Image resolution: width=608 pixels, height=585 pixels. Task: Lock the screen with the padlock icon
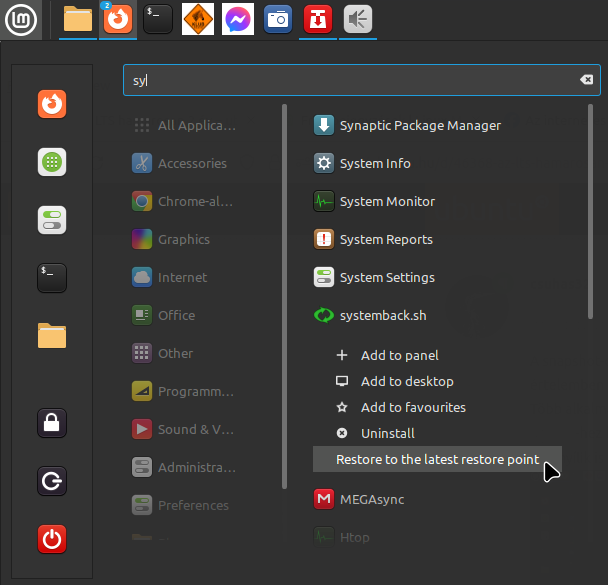pyautogui.click(x=52, y=423)
